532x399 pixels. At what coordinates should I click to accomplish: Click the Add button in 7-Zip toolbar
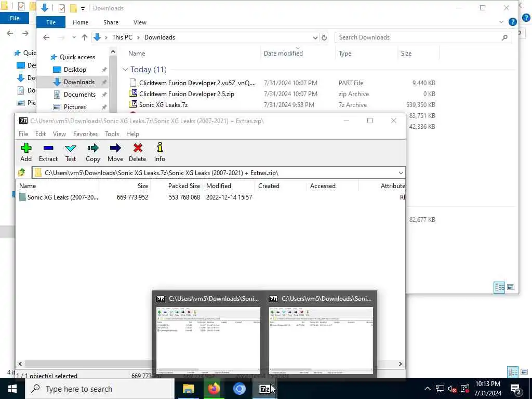pyautogui.click(x=26, y=152)
